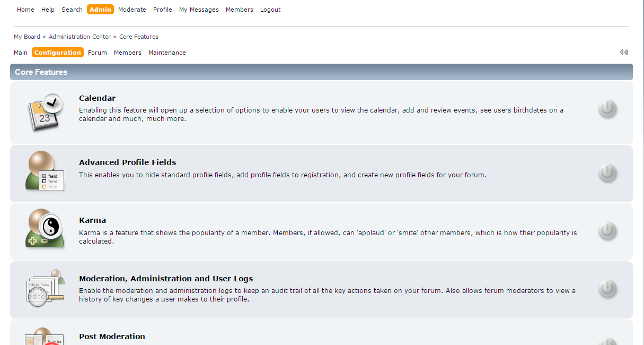The height and width of the screenshot is (345, 644).
Task: Enable the Karma feature power toggle
Action: point(607,231)
